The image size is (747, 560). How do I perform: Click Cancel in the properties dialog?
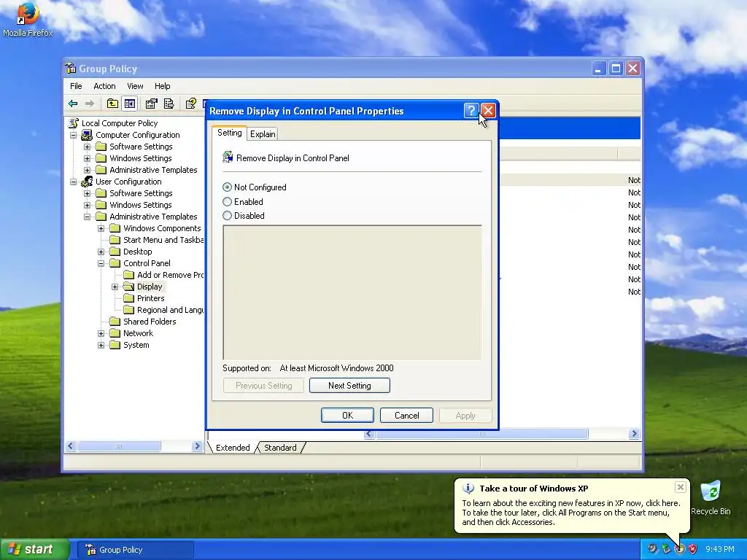[x=406, y=415]
